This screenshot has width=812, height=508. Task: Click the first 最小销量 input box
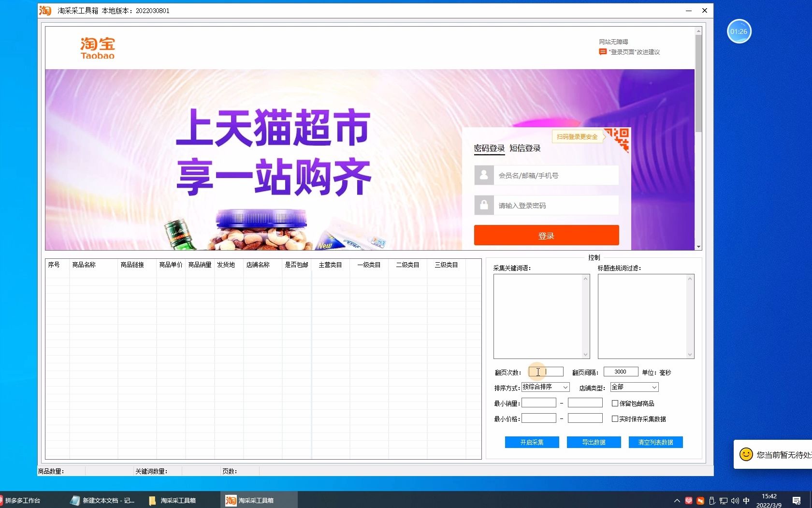pos(539,403)
